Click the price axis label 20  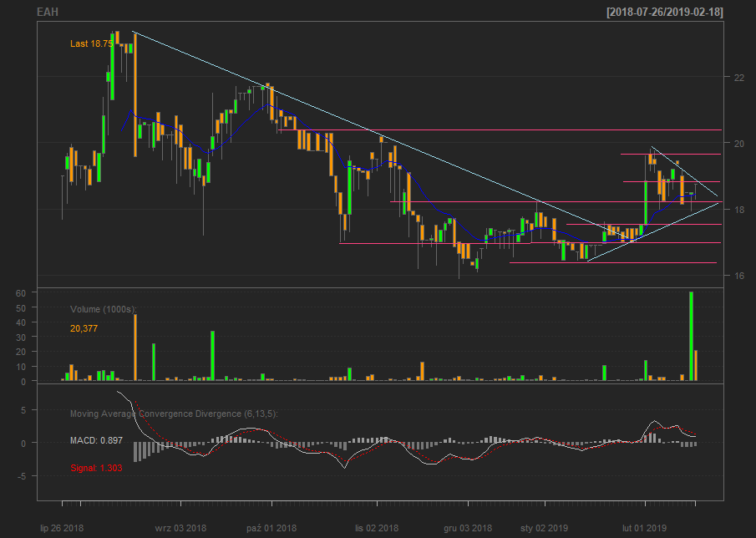click(738, 144)
